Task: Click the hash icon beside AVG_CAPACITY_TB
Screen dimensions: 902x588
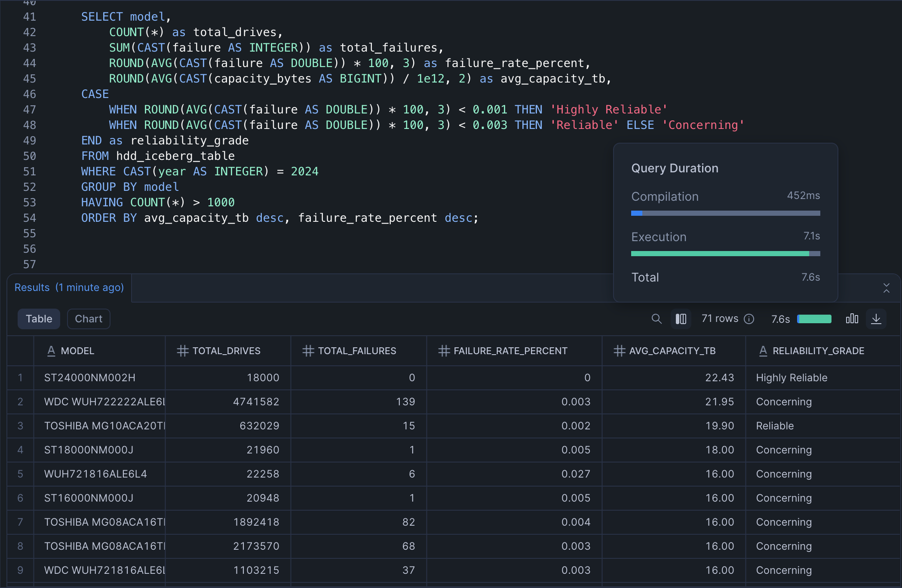Action: [x=619, y=351]
